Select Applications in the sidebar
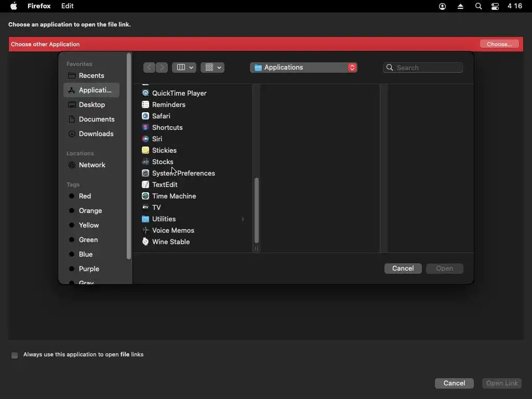This screenshot has width=532, height=399. pyautogui.click(x=91, y=90)
